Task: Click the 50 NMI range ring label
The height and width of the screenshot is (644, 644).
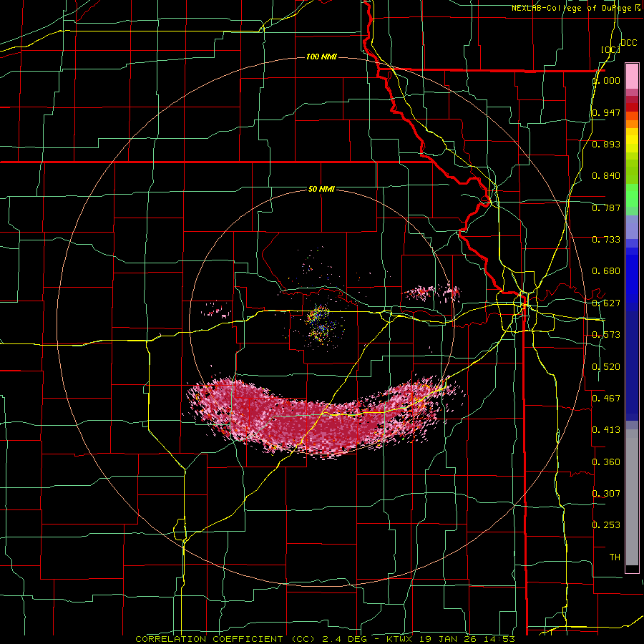Action: point(321,189)
